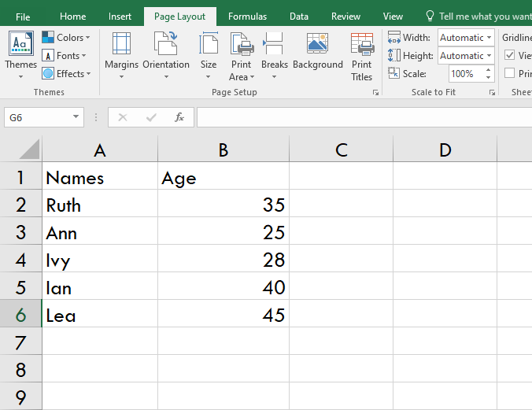Click the Name Box showing G6
The width and height of the screenshot is (532, 410).
37,117
